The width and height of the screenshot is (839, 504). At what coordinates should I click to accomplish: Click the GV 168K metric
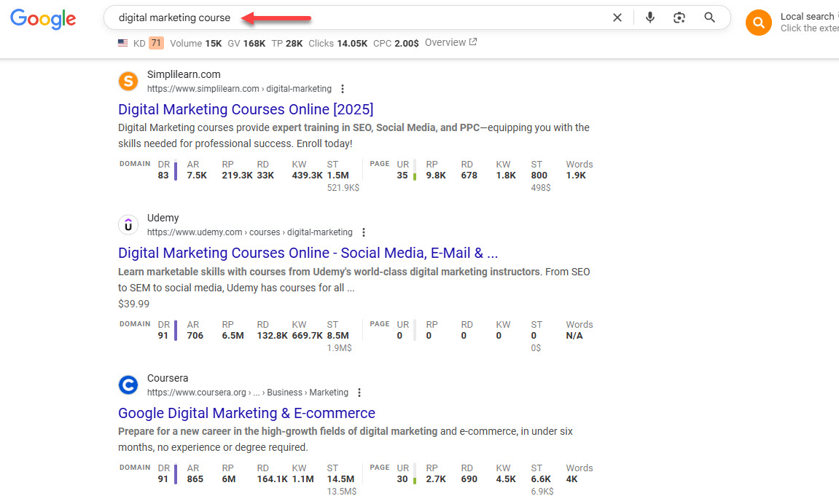pyautogui.click(x=246, y=43)
